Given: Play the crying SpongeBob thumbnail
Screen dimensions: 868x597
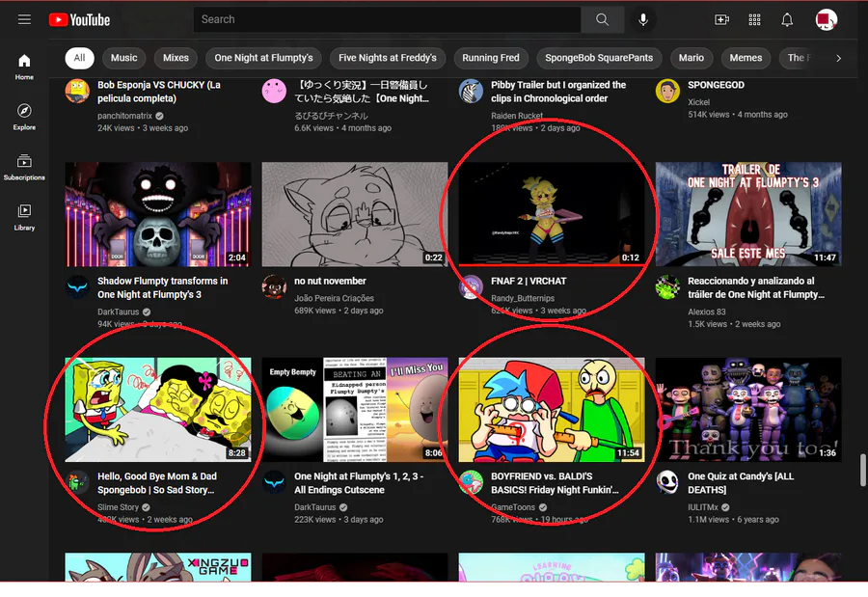Looking at the screenshot, I should [x=158, y=410].
